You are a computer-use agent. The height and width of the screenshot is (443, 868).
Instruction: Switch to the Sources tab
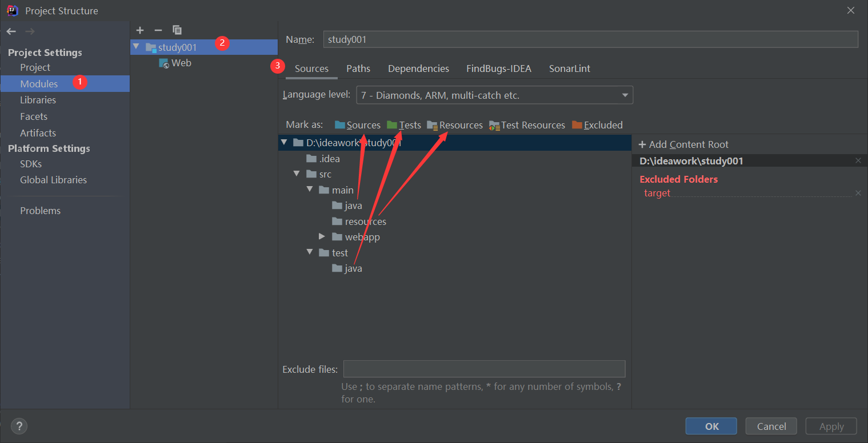(311, 69)
